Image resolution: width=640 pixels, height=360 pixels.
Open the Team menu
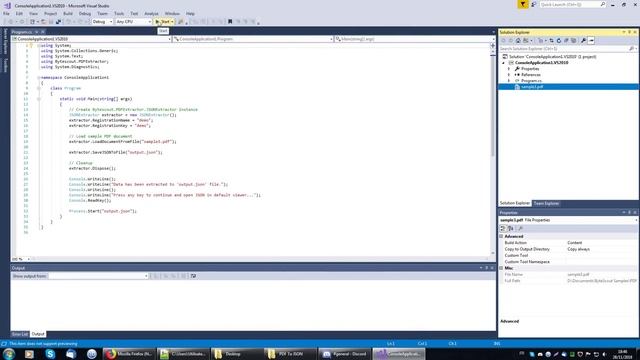[x=102, y=13]
